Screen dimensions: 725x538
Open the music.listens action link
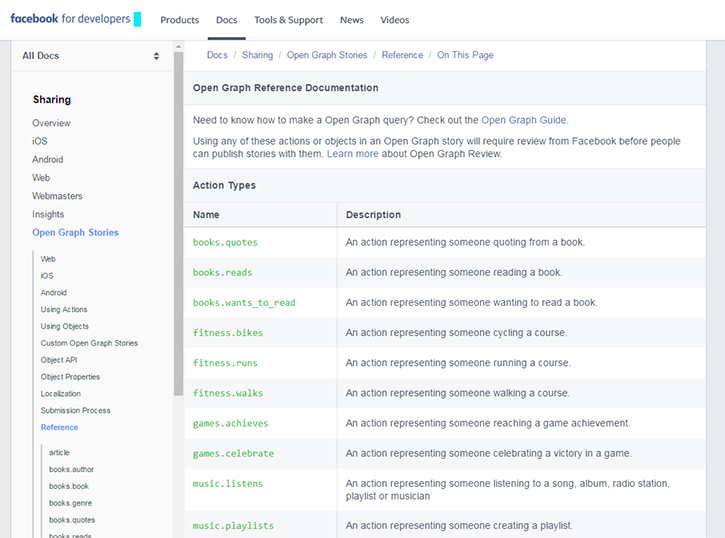coord(228,483)
